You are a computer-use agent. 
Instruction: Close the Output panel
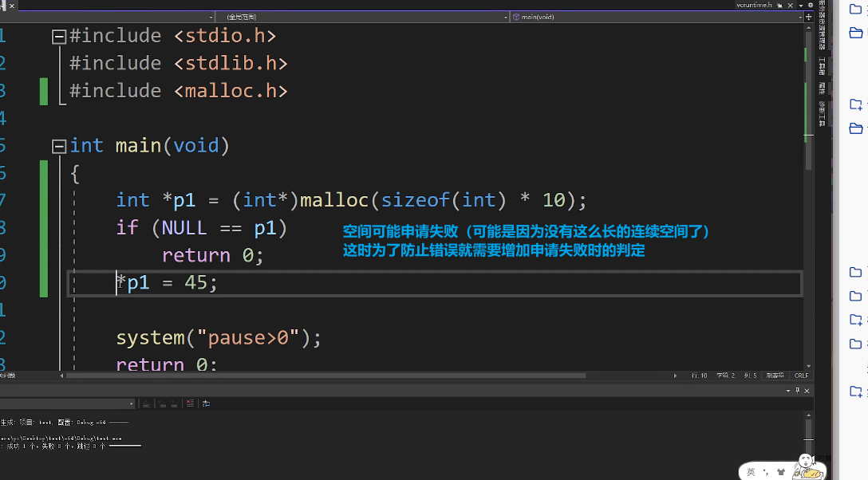807,391
